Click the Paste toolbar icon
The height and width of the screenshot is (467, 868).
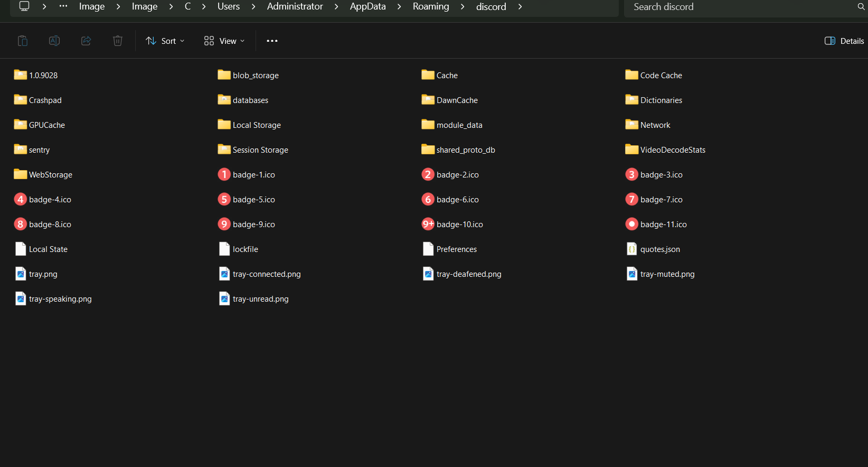click(23, 41)
